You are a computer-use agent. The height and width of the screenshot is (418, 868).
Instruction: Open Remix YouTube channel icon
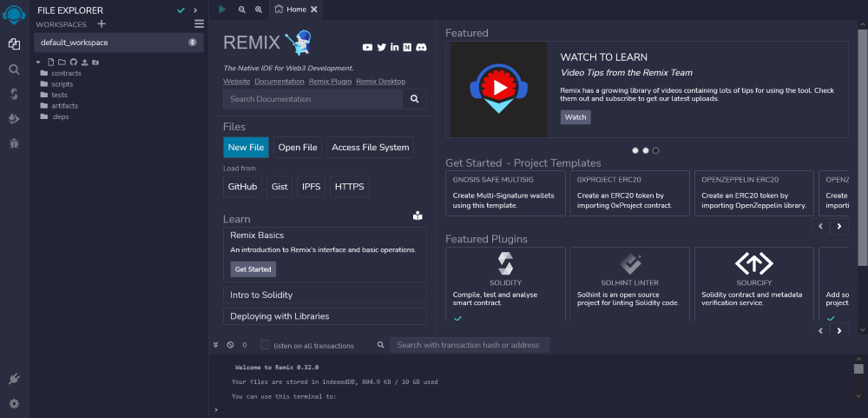pyautogui.click(x=367, y=48)
